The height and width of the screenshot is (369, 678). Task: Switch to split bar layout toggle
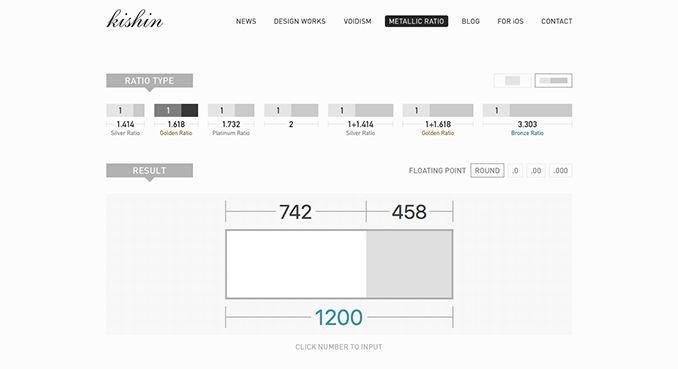point(553,80)
